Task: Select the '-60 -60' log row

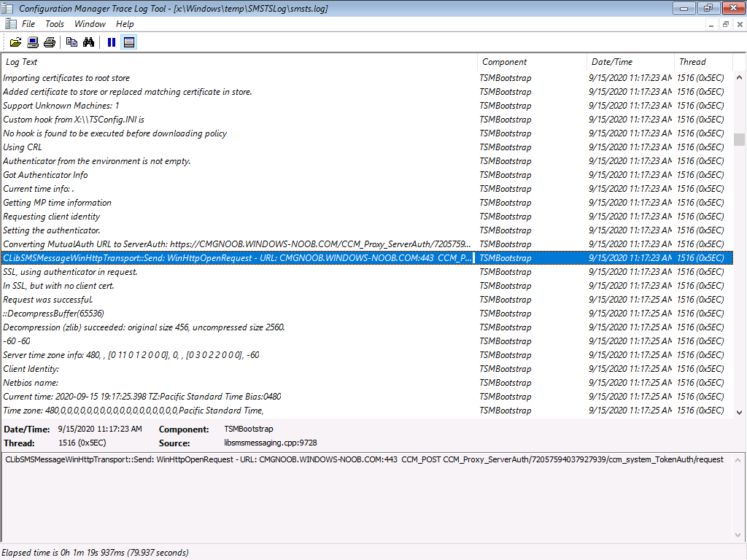Action: [367, 341]
